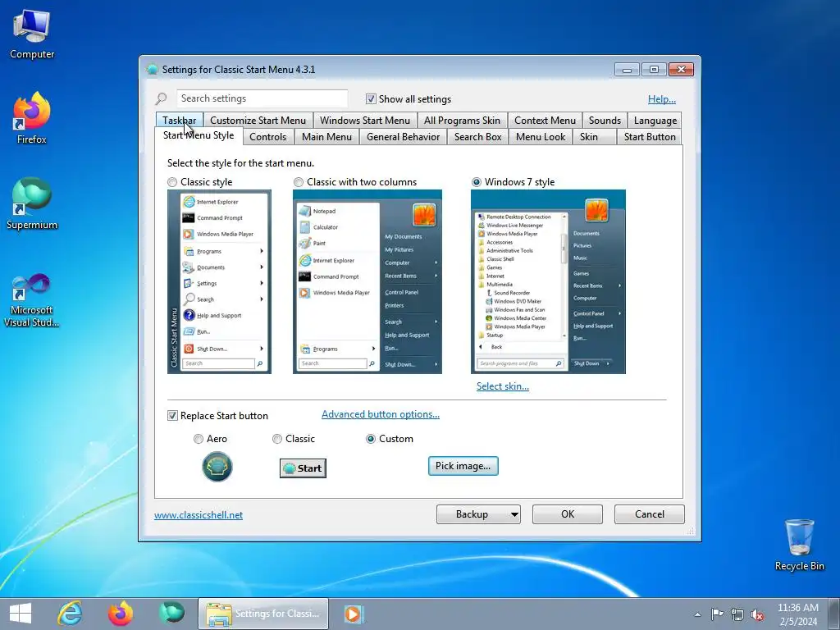Open the Windows Start button on taskbar
The width and height of the screenshot is (840, 630).
(21, 614)
